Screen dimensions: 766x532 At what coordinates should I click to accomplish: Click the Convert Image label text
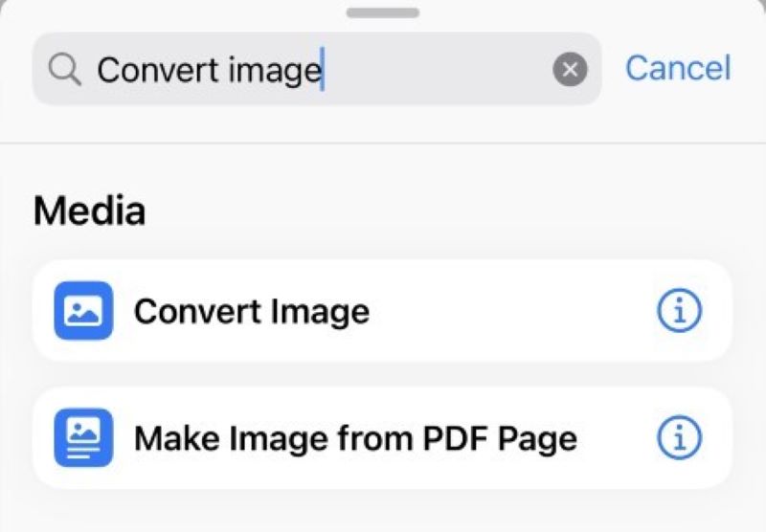252,311
